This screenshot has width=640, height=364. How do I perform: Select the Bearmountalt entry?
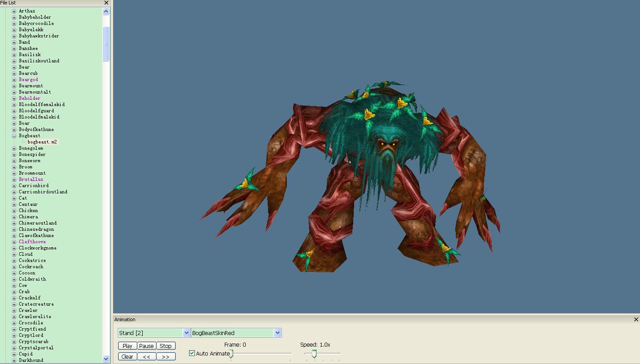[x=35, y=92]
